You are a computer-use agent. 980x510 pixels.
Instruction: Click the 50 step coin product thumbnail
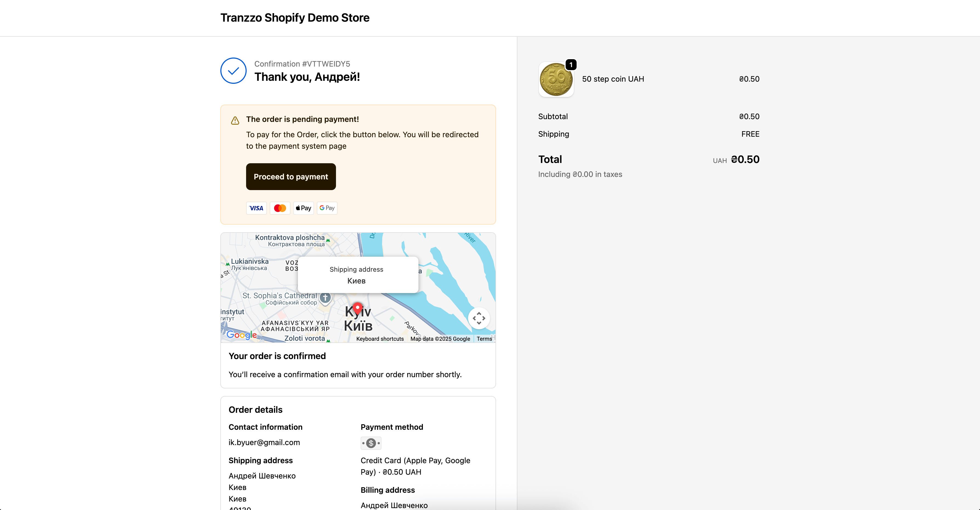[556, 79]
